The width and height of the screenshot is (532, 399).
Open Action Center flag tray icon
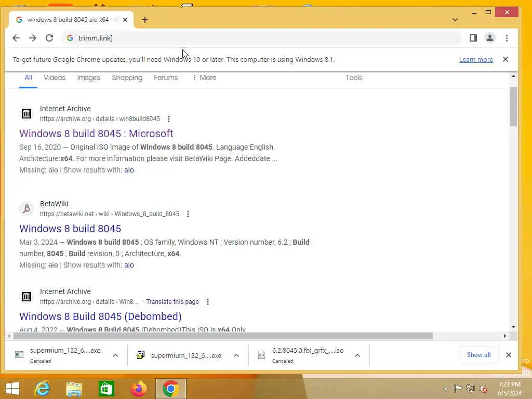point(458,389)
